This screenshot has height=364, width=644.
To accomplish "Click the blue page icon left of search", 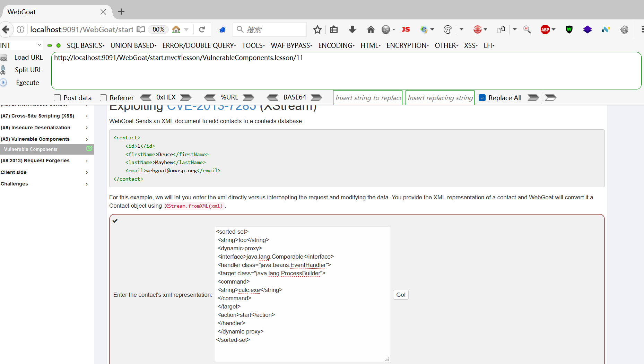I will tap(222, 30).
